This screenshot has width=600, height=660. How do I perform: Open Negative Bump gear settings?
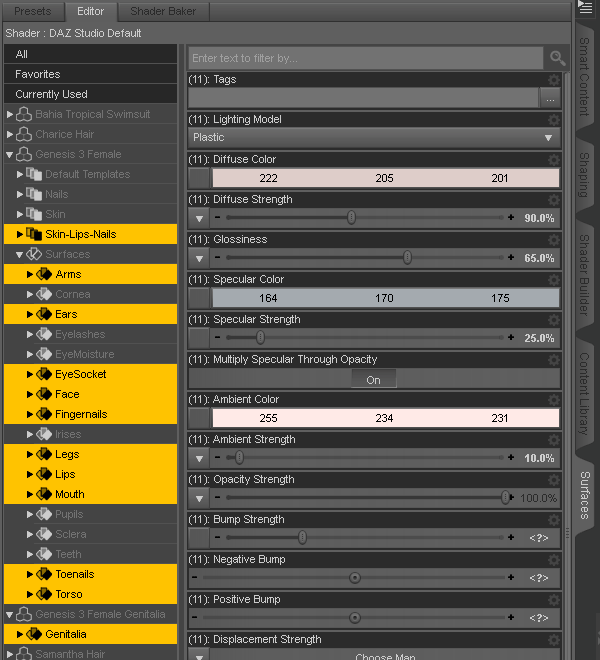click(x=554, y=559)
